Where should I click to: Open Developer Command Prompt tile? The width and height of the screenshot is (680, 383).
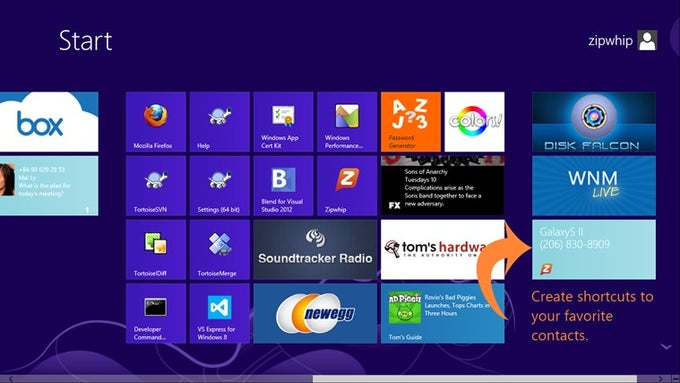[x=156, y=313]
